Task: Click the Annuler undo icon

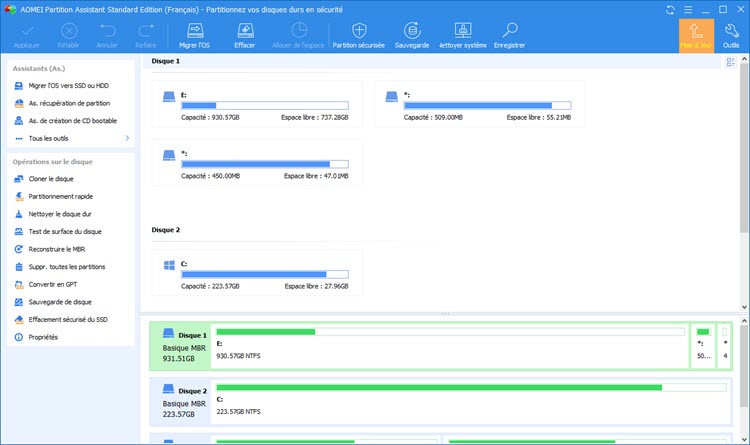Action: [107, 31]
